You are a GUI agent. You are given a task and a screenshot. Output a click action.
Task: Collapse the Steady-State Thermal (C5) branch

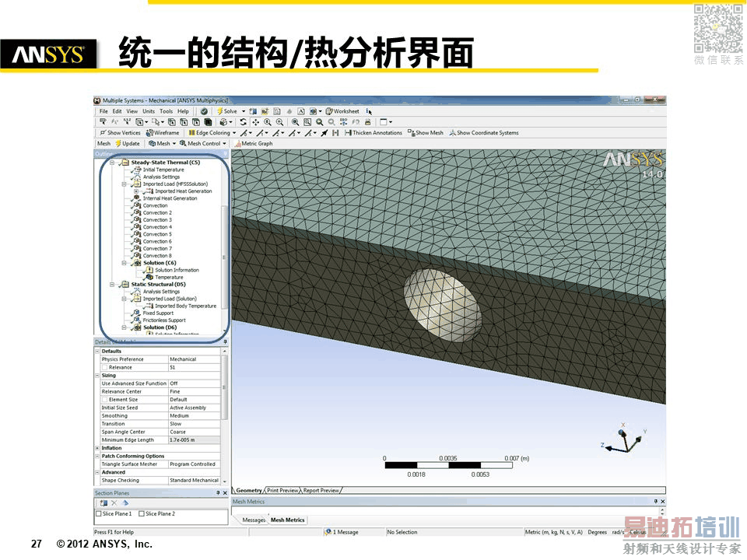coord(112,163)
